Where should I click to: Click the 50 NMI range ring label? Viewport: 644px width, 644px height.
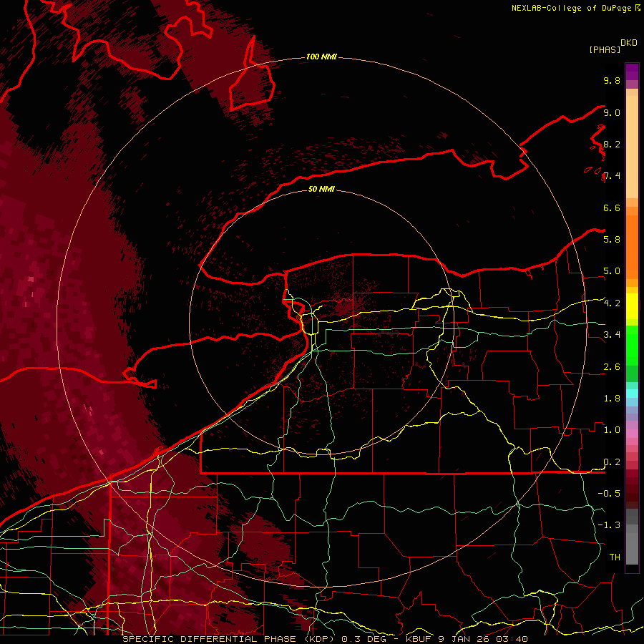tap(321, 189)
